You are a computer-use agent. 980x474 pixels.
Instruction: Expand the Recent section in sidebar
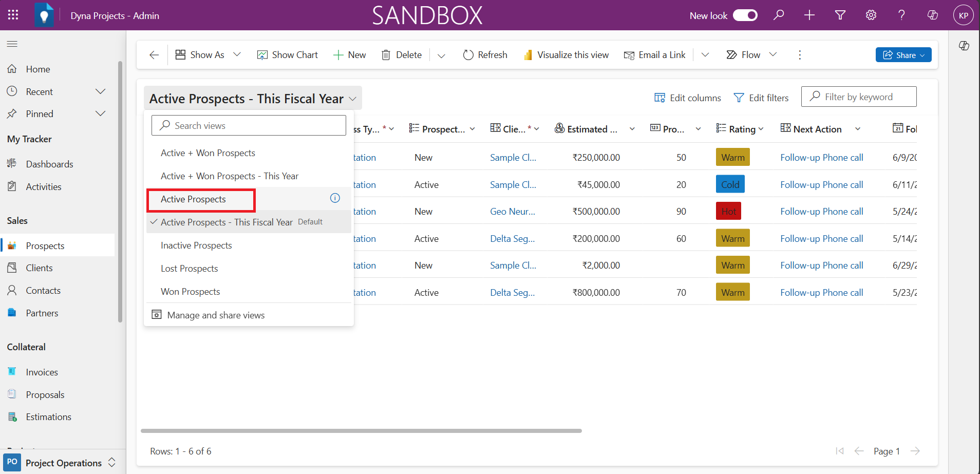(x=101, y=91)
